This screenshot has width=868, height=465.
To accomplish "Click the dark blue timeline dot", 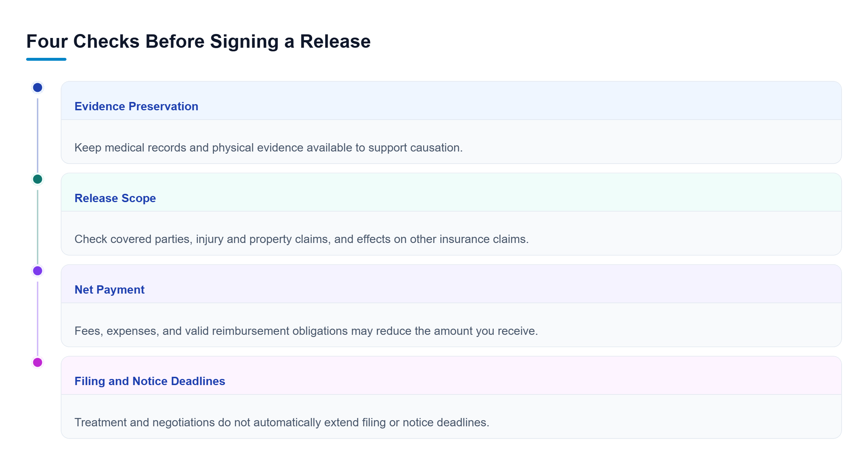I will (38, 88).
